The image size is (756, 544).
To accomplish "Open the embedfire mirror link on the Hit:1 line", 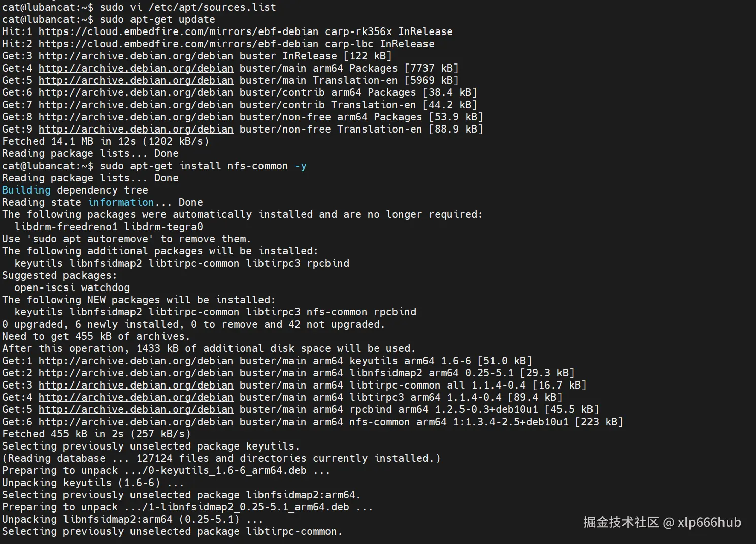I will click(x=178, y=31).
